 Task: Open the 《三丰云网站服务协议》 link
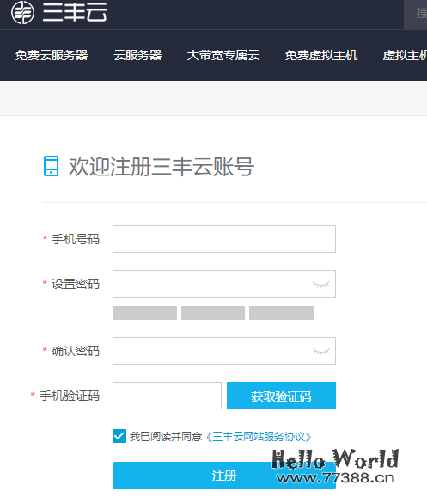pyautogui.click(x=259, y=437)
